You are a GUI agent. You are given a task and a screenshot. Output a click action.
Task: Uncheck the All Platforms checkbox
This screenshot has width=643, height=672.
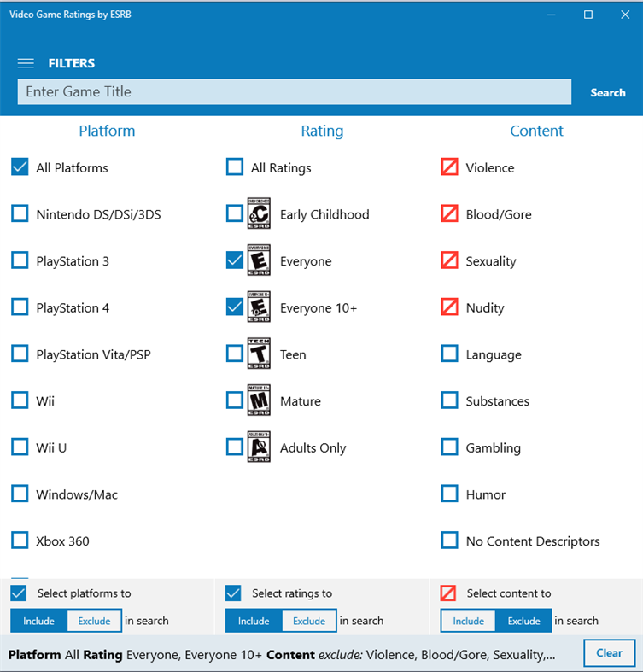click(20, 167)
